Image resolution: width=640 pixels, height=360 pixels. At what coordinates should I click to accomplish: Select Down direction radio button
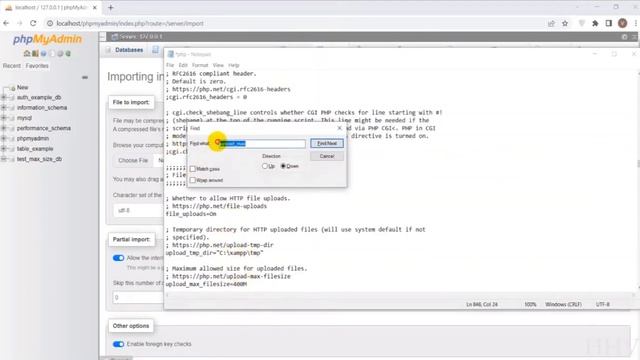click(x=283, y=166)
